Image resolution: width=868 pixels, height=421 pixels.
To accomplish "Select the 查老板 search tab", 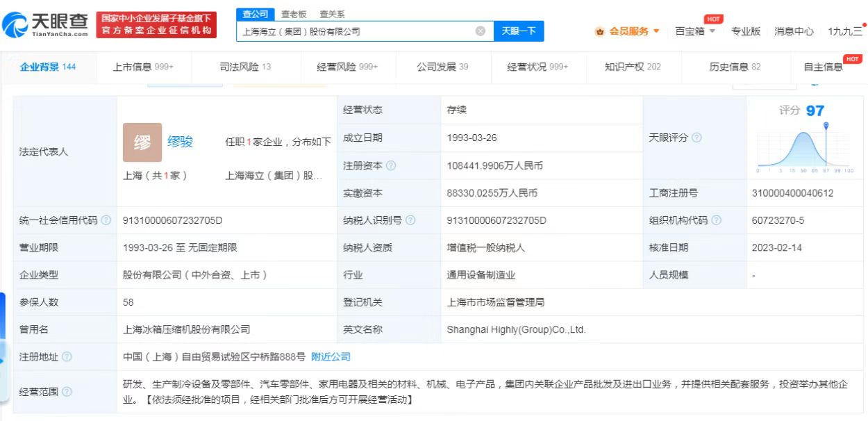I will [294, 14].
